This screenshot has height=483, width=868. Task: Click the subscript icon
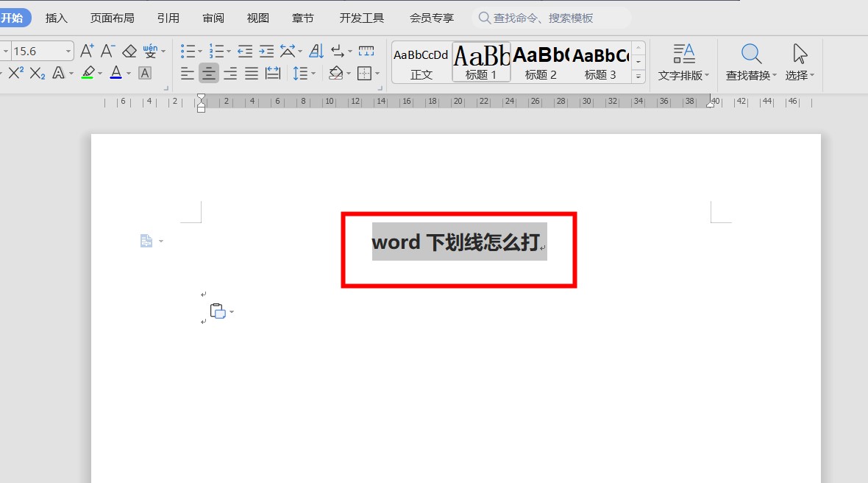(38, 73)
